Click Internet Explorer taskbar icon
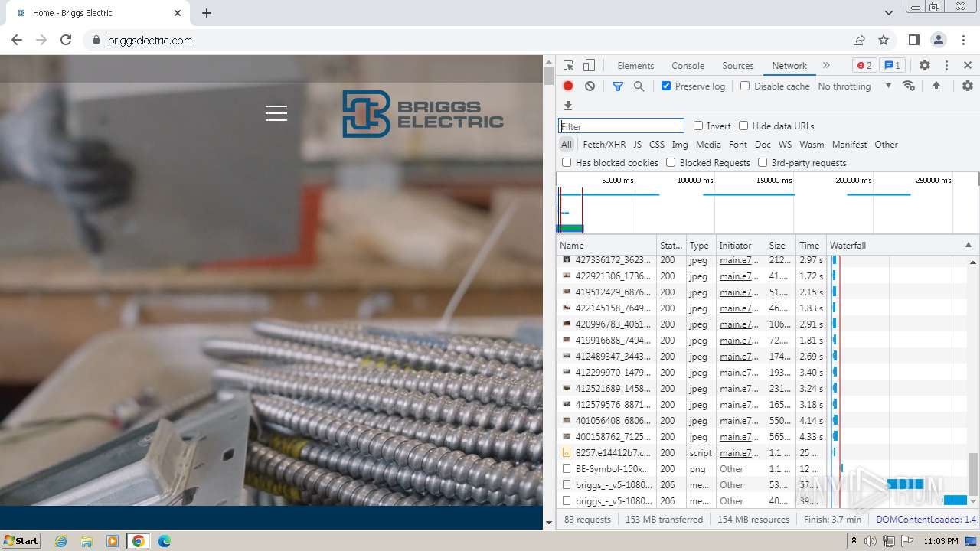Screen dimensions: 980x551 [x=60, y=541]
